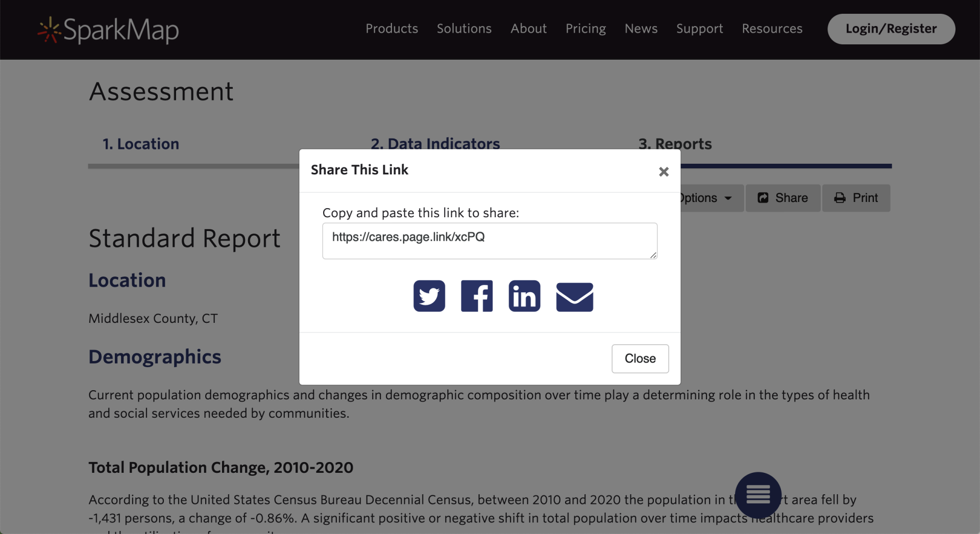Screen dimensions: 980x534
Task: Share link via Twitter icon
Action: [x=429, y=296]
